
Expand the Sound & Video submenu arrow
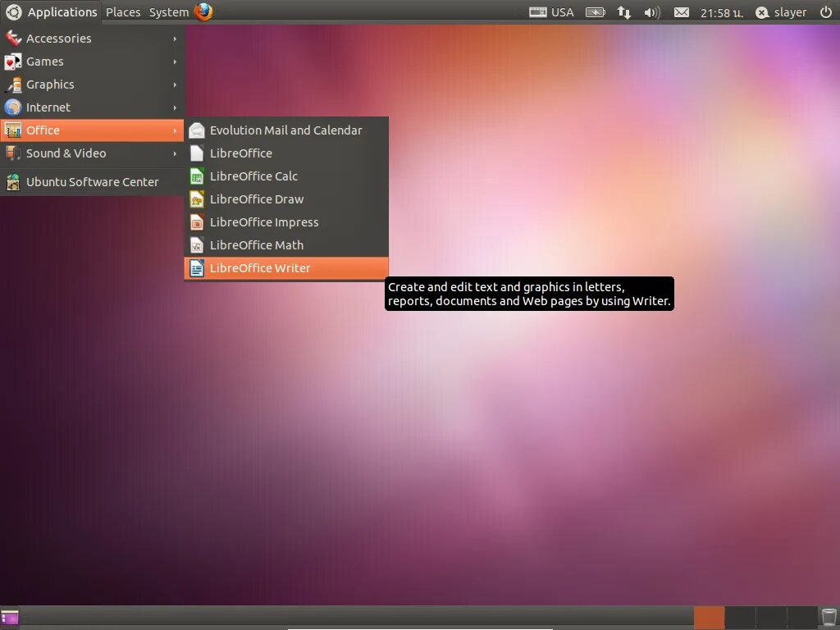tap(176, 153)
